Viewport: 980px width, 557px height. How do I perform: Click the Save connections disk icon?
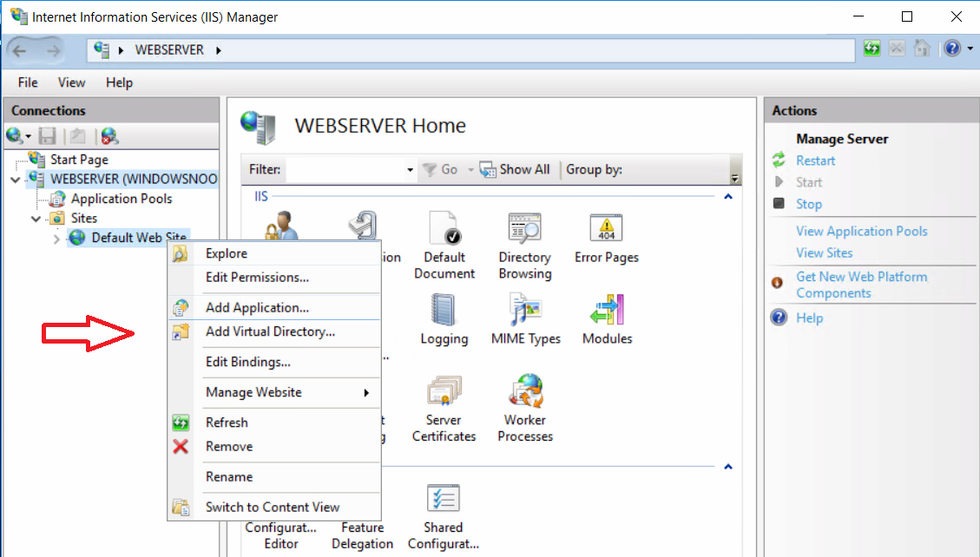coord(48,135)
